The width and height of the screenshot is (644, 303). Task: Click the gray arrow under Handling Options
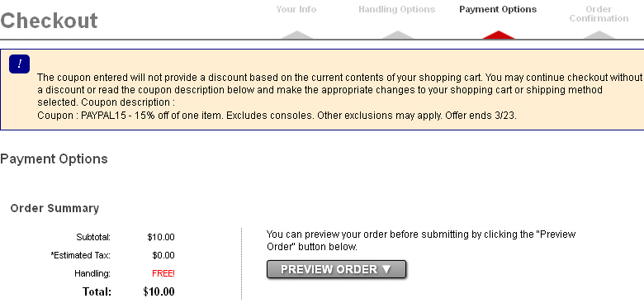(x=397, y=35)
